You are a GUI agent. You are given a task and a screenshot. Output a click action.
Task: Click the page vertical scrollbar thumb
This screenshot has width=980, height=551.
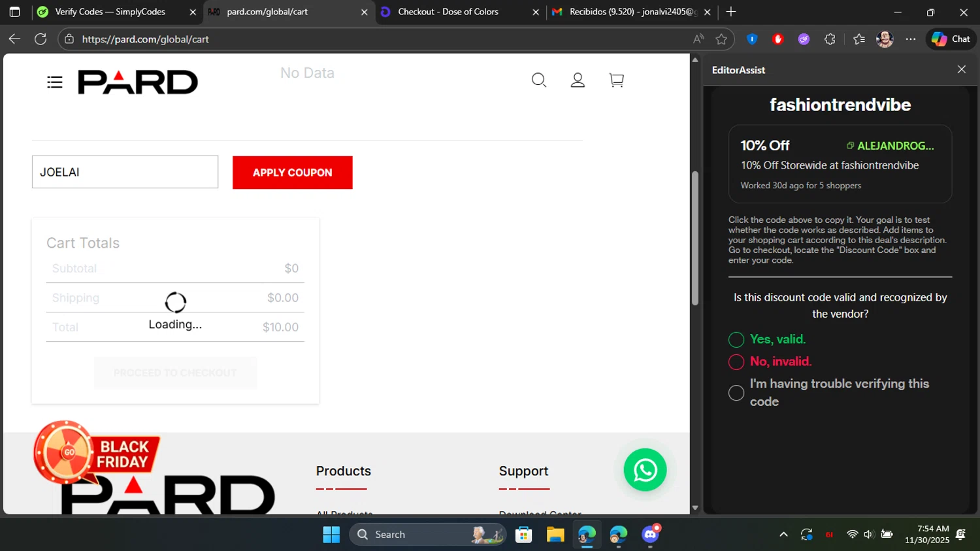tap(695, 239)
